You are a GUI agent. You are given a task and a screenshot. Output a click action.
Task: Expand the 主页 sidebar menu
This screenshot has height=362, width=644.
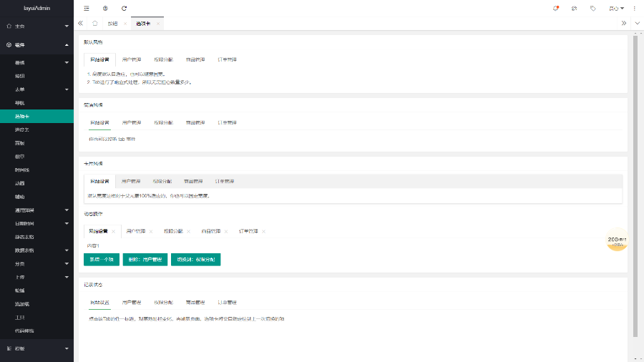click(37, 26)
